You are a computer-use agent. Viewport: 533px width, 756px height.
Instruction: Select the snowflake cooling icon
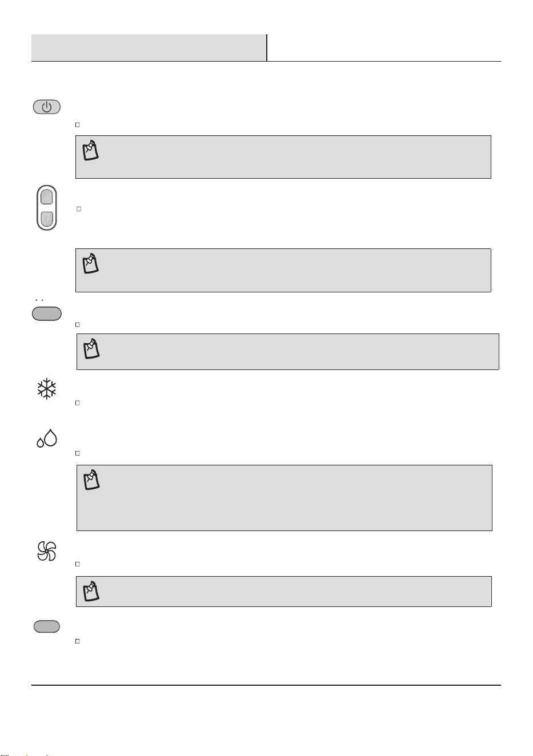click(x=46, y=389)
